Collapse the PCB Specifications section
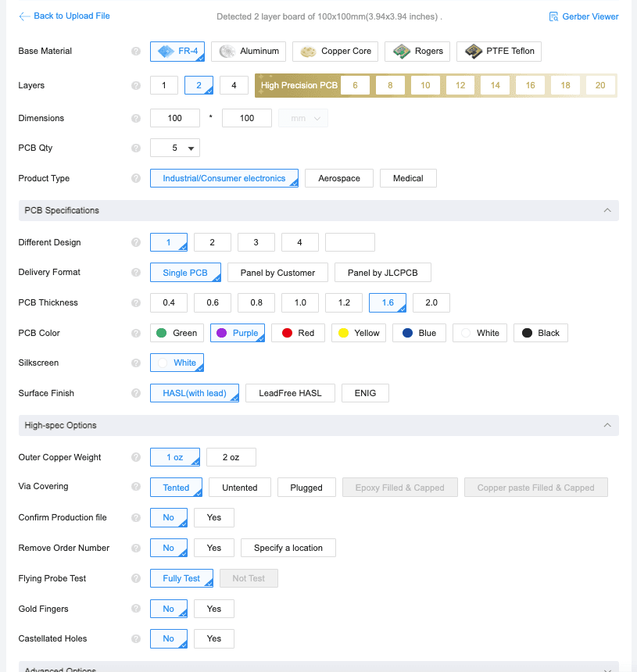The image size is (637, 672). [x=607, y=210]
